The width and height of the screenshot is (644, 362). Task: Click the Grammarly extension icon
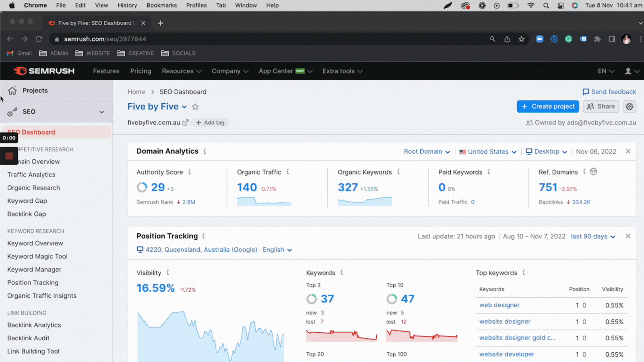(x=568, y=39)
